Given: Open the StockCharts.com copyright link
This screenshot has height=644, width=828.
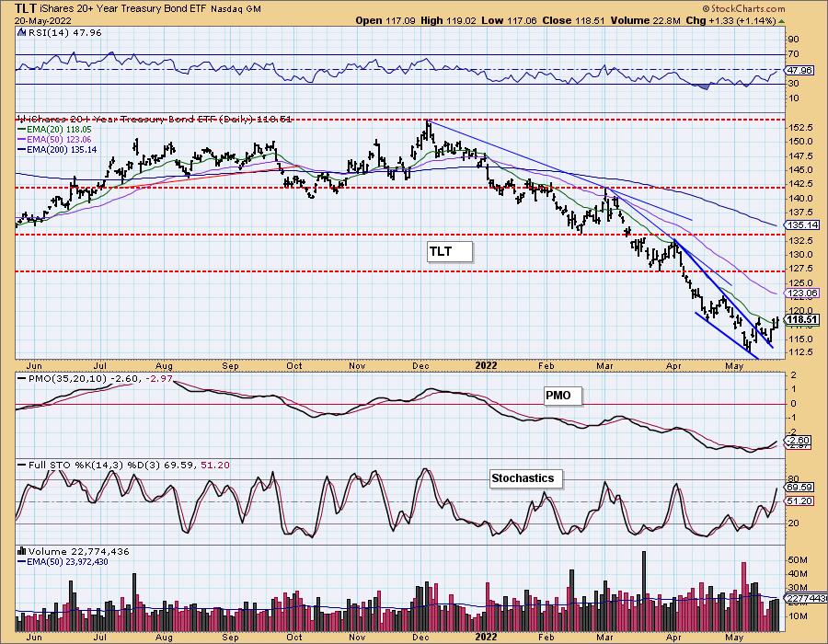Looking at the screenshot, I should pos(743,8).
